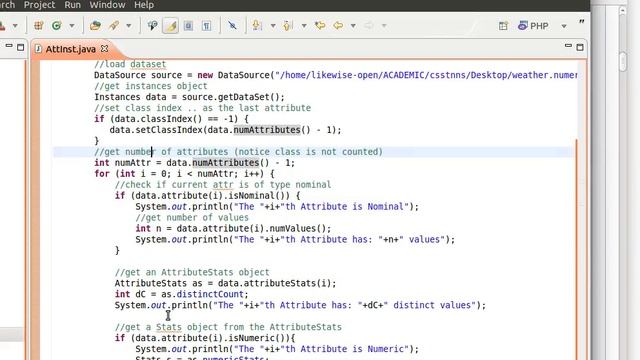Open the Previous Annotation dropdown arrow
This screenshot has width=640, height=360.
(x=304, y=26)
